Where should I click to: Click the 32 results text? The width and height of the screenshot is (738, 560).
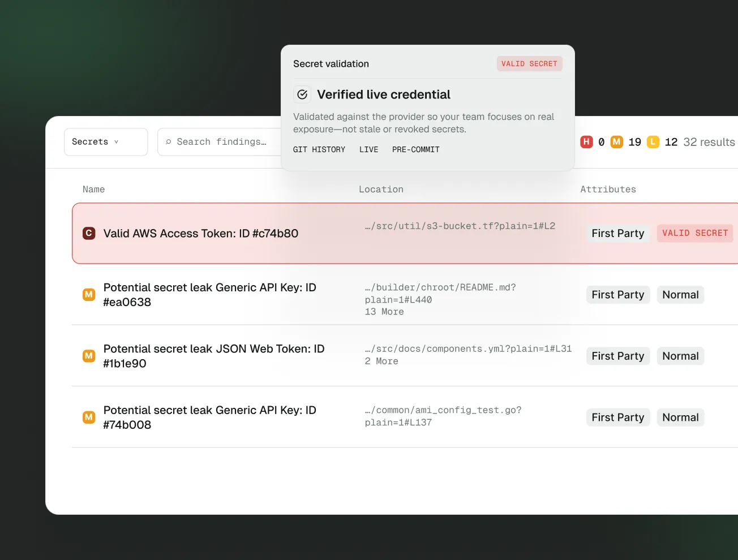pos(709,142)
